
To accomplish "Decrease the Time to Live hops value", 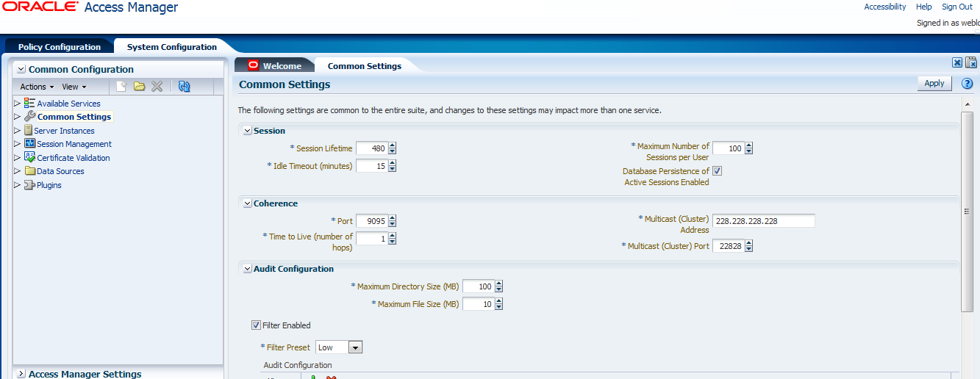I will click(x=392, y=242).
